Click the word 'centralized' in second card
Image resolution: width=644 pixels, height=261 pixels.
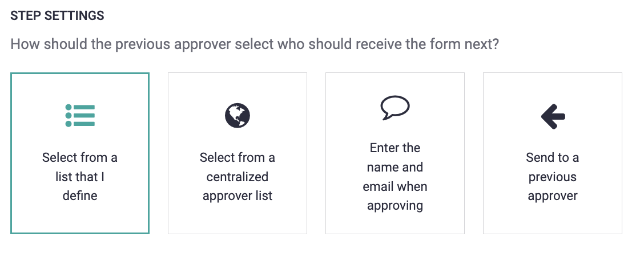click(238, 177)
